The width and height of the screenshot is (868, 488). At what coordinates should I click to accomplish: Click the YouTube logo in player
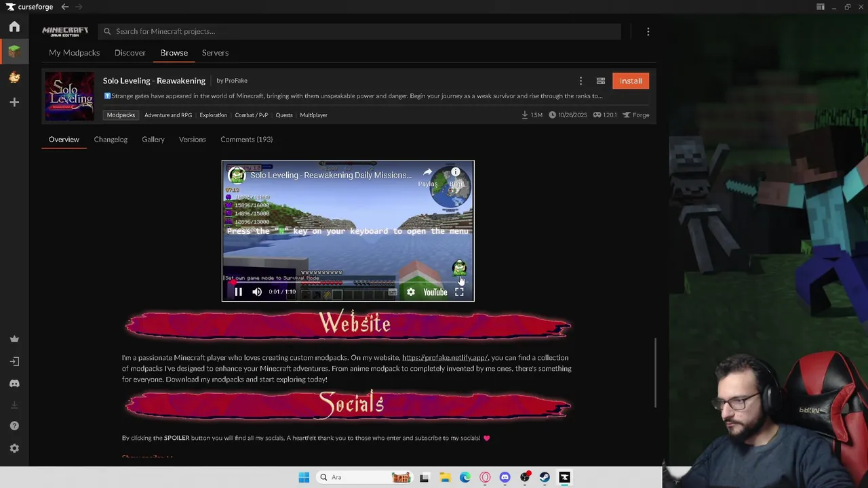pos(435,292)
